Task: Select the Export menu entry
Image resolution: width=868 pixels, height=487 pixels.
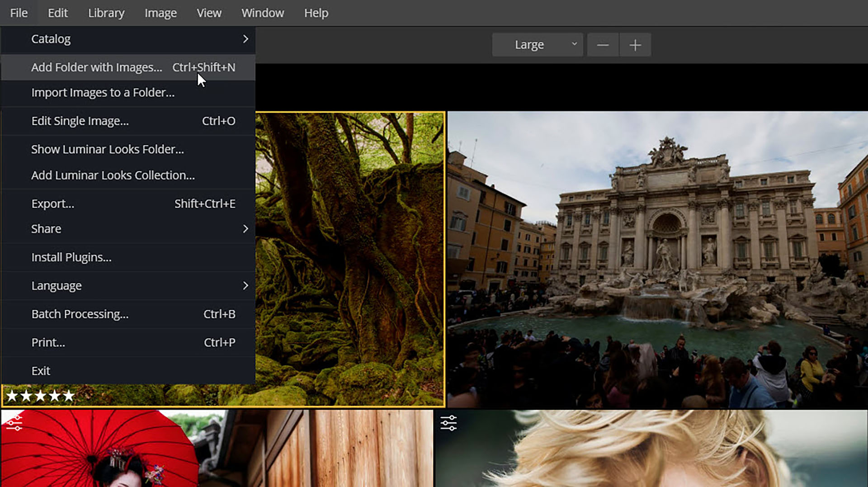Action: click(128, 204)
